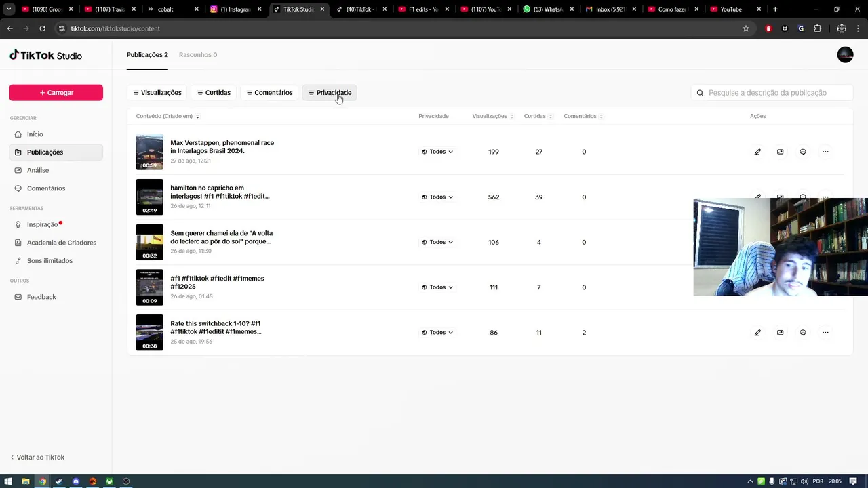Sort by Curtidas column header
This screenshot has height=488, width=868.
(x=538, y=116)
